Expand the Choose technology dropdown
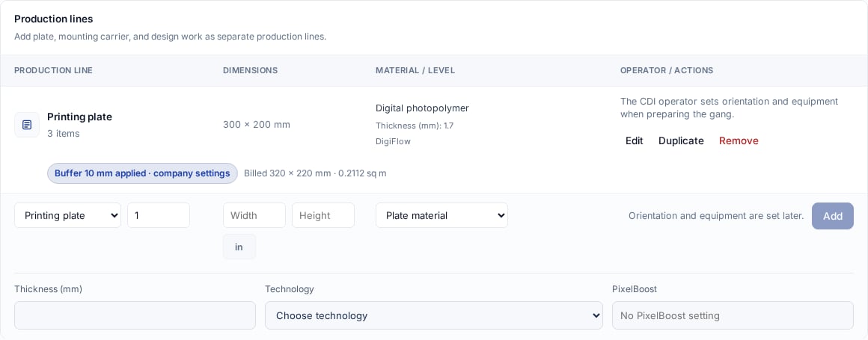Viewport: 868px width, 340px height. click(433, 315)
